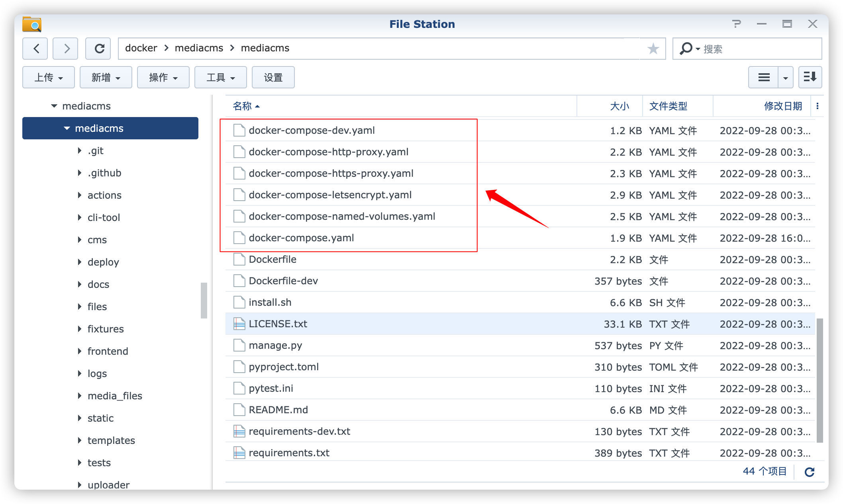This screenshot has height=504, width=843.
Task: Open the 操作 action menu
Action: tap(163, 77)
